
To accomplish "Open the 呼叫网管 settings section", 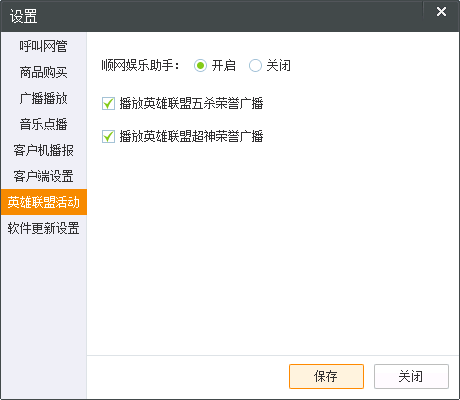I will coord(43,46).
